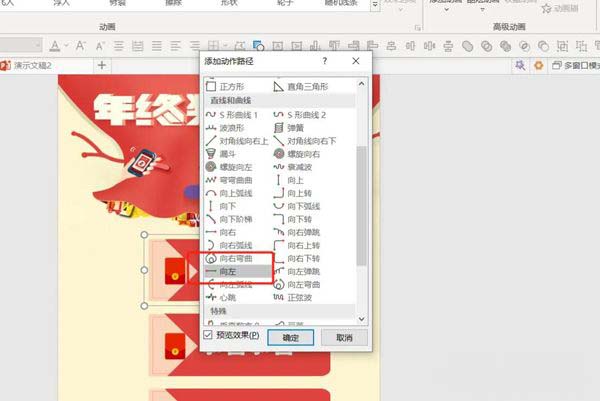Image resolution: width=600 pixels, height=401 pixels.
Task: Select the second red envelope banner on slide
Action: (240, 345)
